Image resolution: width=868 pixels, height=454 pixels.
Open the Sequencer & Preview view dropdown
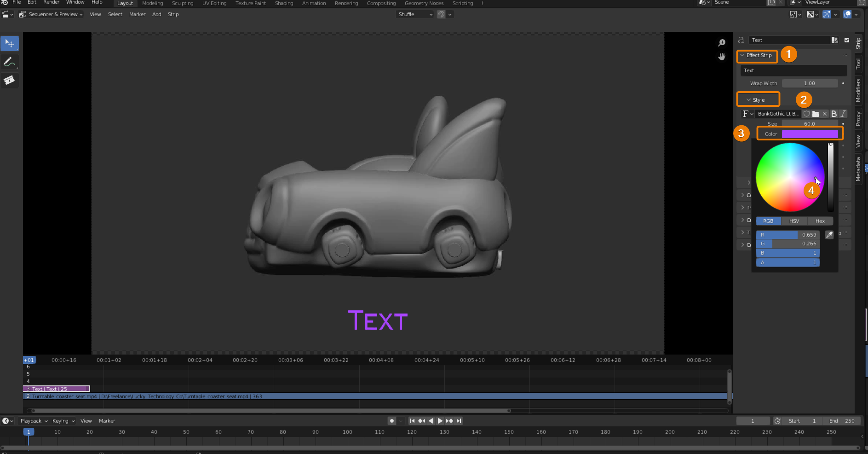coord(52,14)
